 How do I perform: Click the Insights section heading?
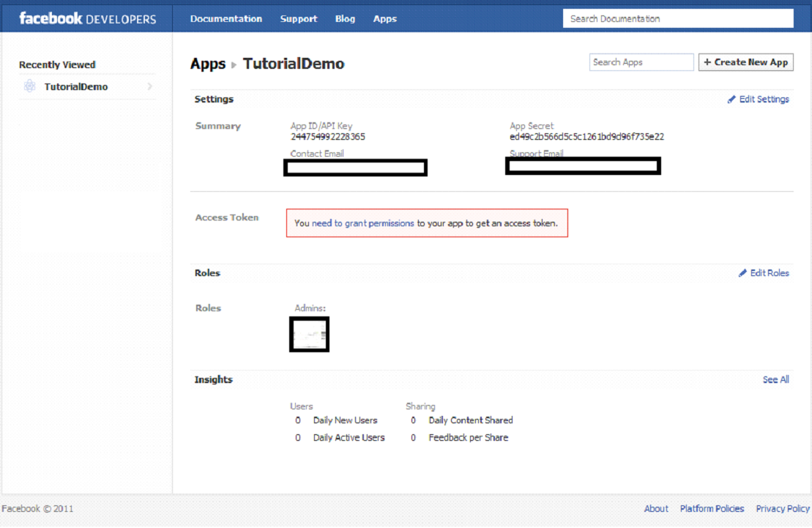(213, 380)
